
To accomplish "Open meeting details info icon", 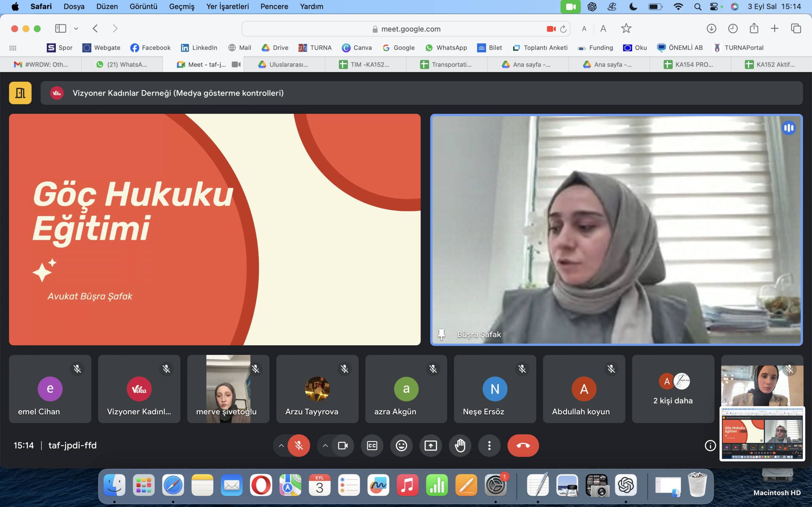I will click(x=710, y=446).
